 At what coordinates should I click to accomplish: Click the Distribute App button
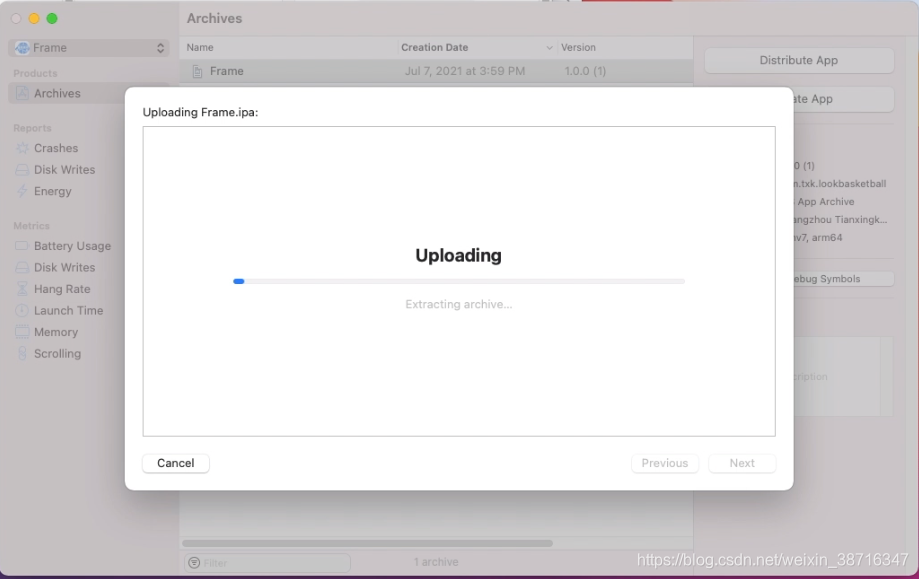pos(799,60)
